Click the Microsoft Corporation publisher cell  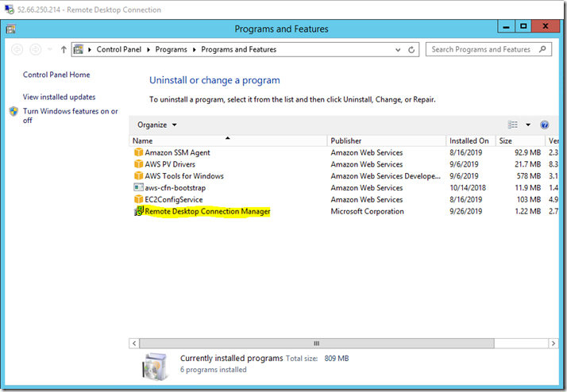coord(367,211)
